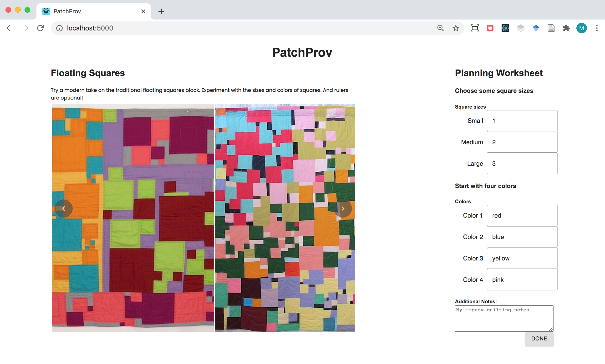Close the window with the red button
Screen dimensions: 605x364
(x=8, y=10)
